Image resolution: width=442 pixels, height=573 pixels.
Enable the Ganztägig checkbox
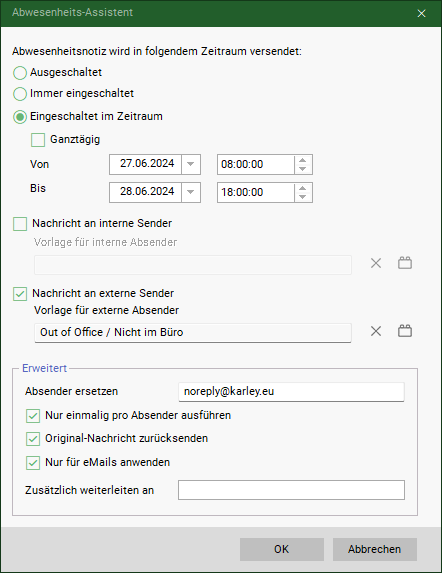38,140
